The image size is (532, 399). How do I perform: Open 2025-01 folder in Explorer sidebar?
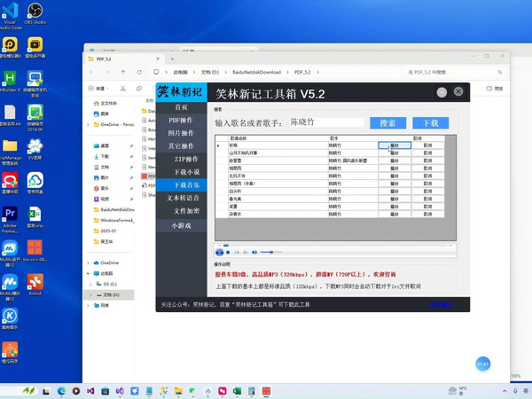pyautogui.click(x=108, y=231)
